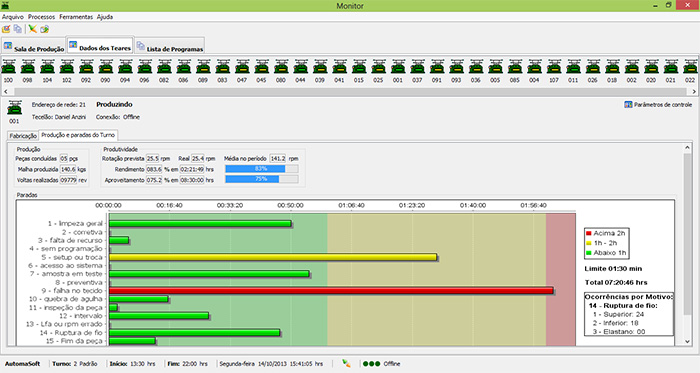Select loom 083 icon

click(x=223, y=67)
